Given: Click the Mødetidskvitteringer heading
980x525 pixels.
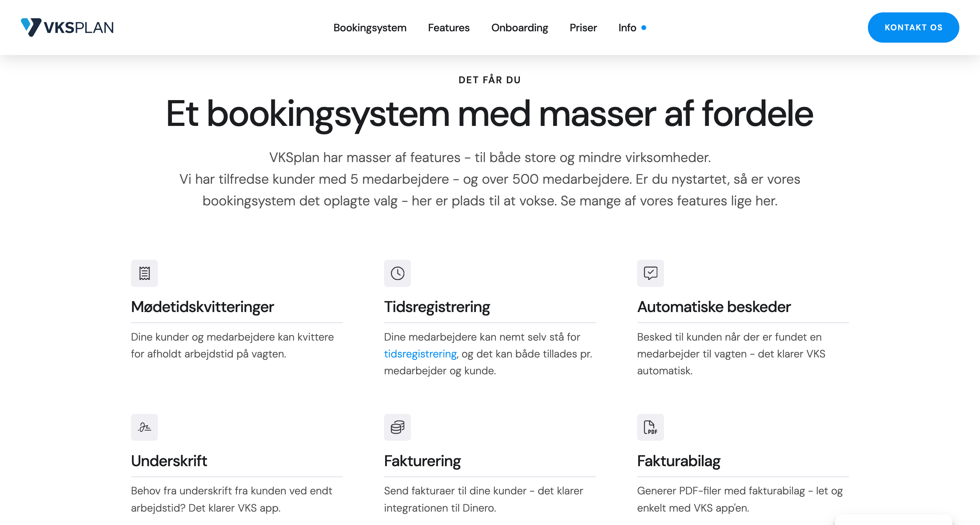Looking at the screenshot, I should [x=203, y=307].
